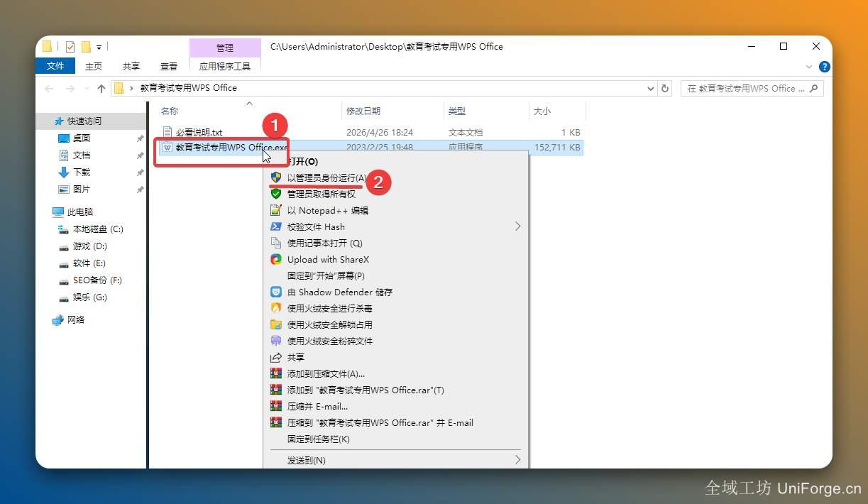Viewport: 868px width, 504px height.
Task: Switch to the 主页 ribbon tab
Action: pos(94,66)
